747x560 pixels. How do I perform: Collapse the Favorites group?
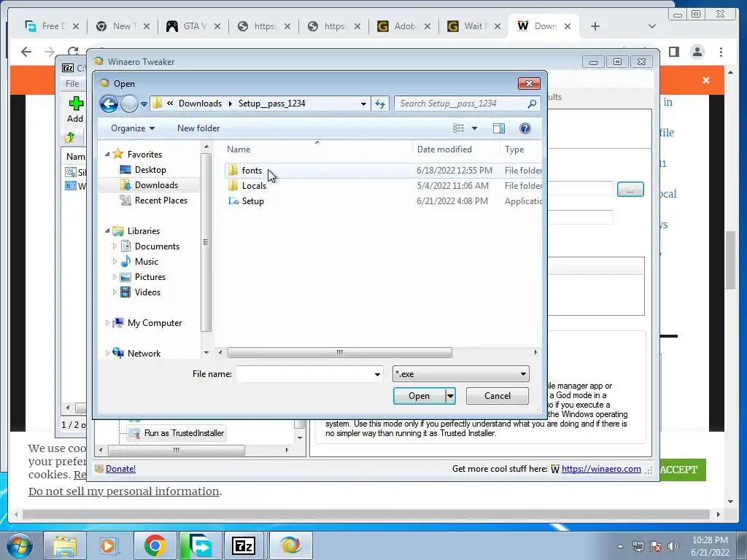107,155
